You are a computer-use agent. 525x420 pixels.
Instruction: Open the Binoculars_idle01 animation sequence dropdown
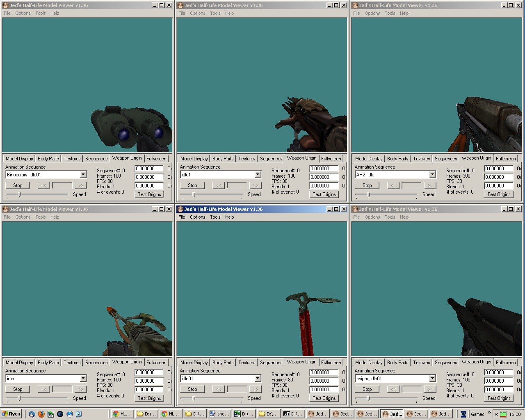coord(82,174)
